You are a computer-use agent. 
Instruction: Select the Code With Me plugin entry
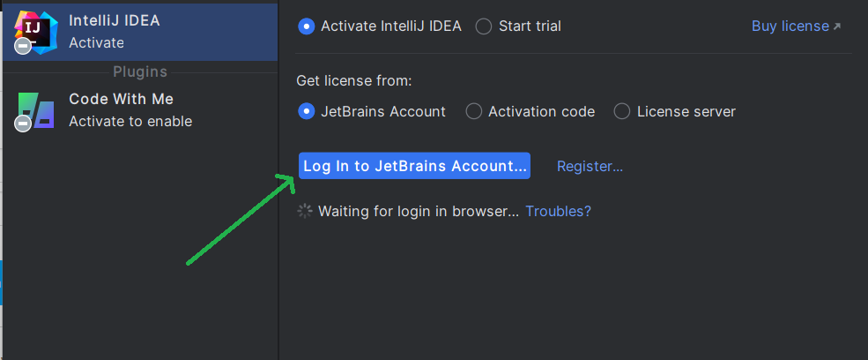click(141, 110)
